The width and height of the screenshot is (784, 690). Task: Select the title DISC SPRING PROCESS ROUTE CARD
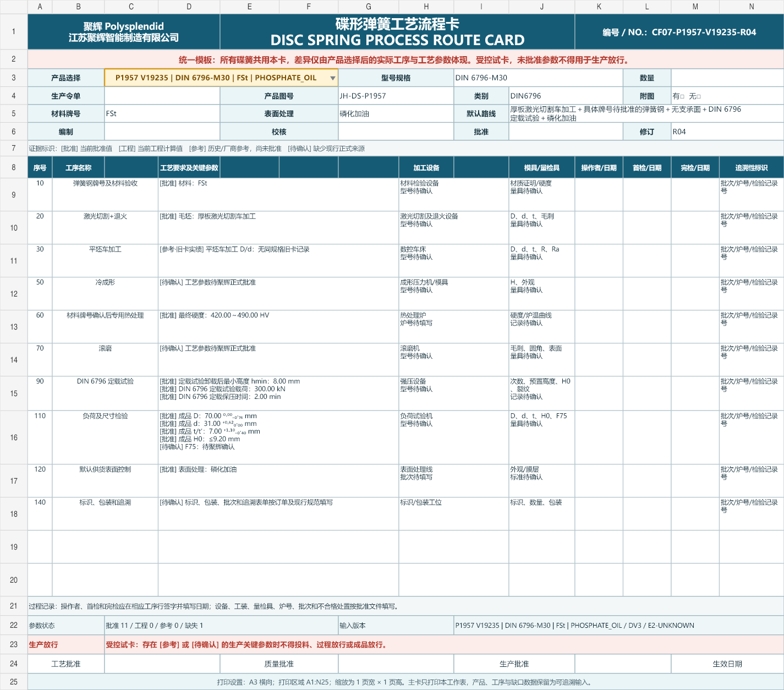[x=397, y=40]
